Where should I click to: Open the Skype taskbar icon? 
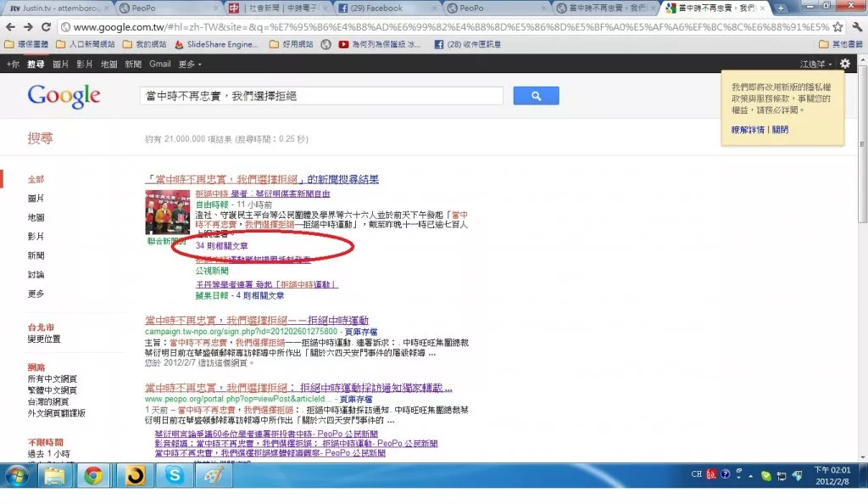click(x=174, y=475)
